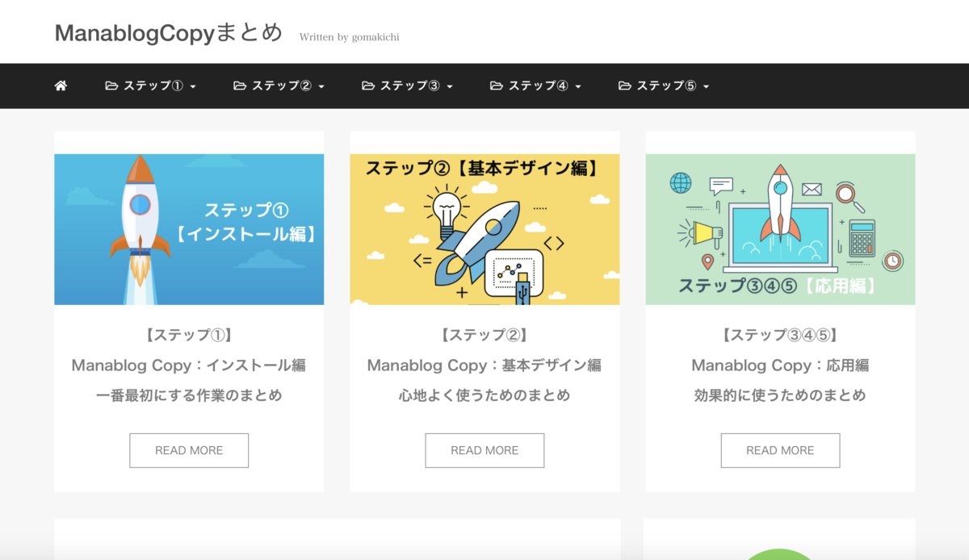The width and height of the screenshot is (969, 560).
Task: Expand the ステップ④ dropdown arrow
Action: pyautogui.click(x=578, y=86)
